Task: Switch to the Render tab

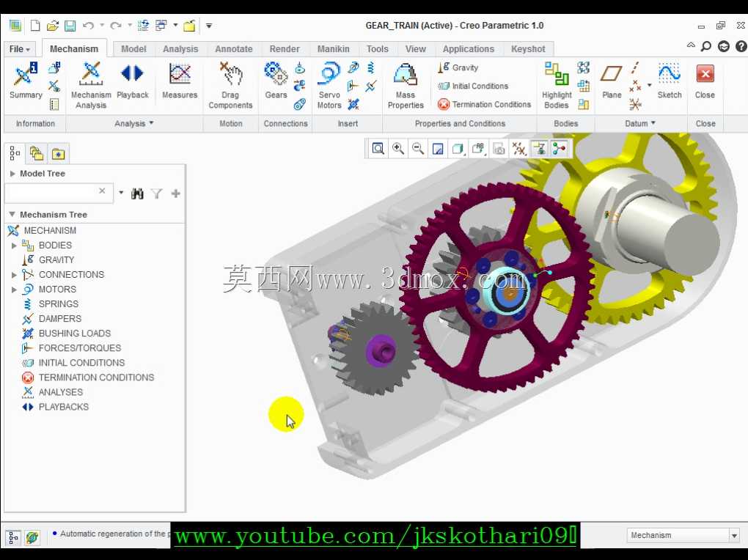Action: coord(285,48)
